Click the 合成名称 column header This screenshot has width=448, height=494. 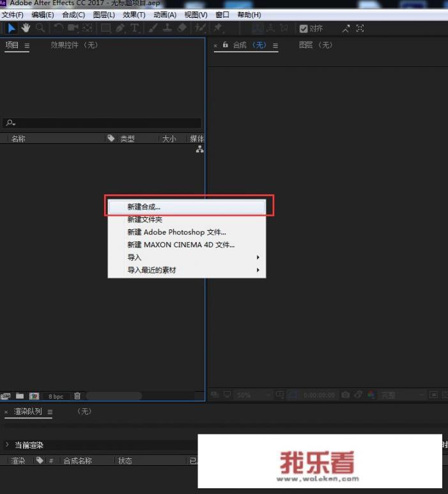click(x=77, y=461)
